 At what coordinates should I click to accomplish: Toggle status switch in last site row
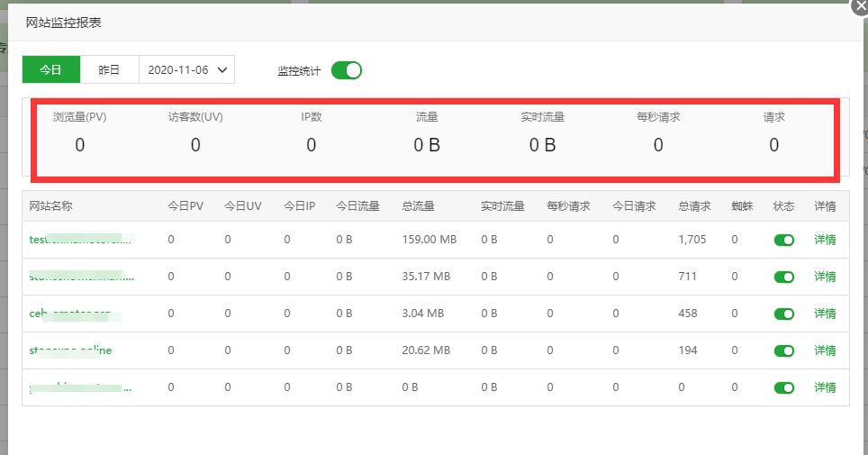(x=784, y=387)
